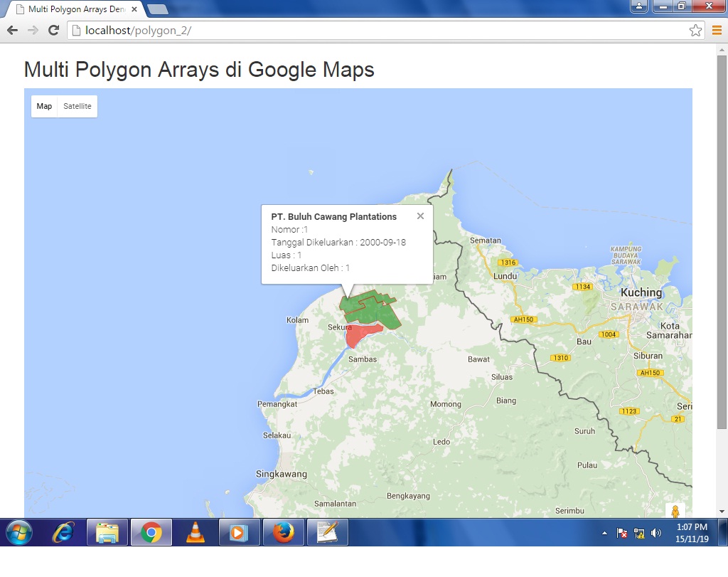The image size is (728, 577).
Task: Open the notepad editor taskbar icon
Action: 327,532
